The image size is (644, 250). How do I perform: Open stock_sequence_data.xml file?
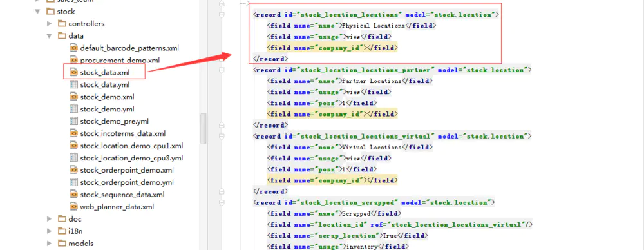click(122, 195)
